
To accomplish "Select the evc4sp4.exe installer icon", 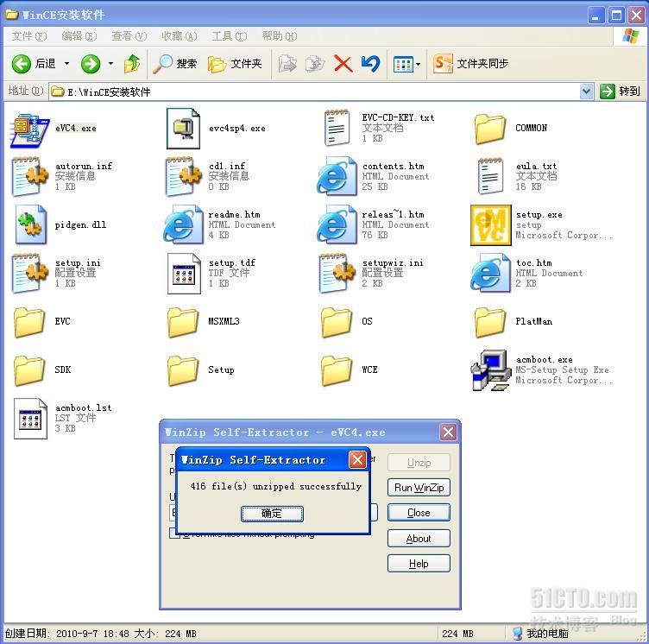I will tap(183, 129).
